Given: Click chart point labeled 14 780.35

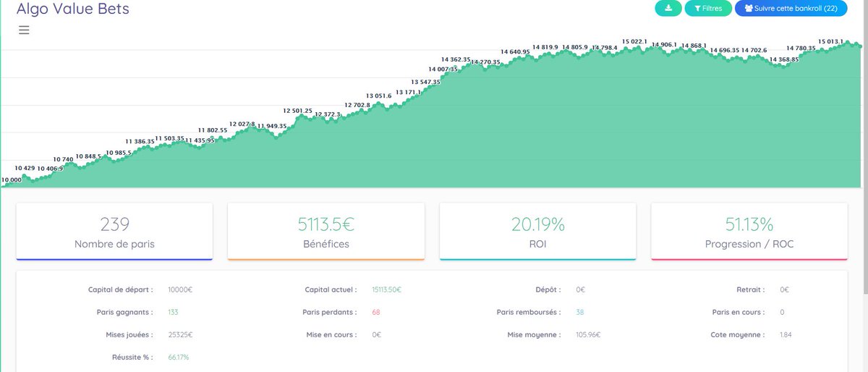Looking at the screenshot, I should tap(801, 48).
